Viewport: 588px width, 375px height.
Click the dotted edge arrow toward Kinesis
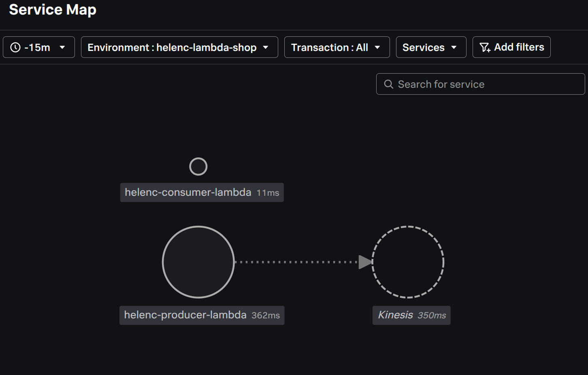click(303, 262)
